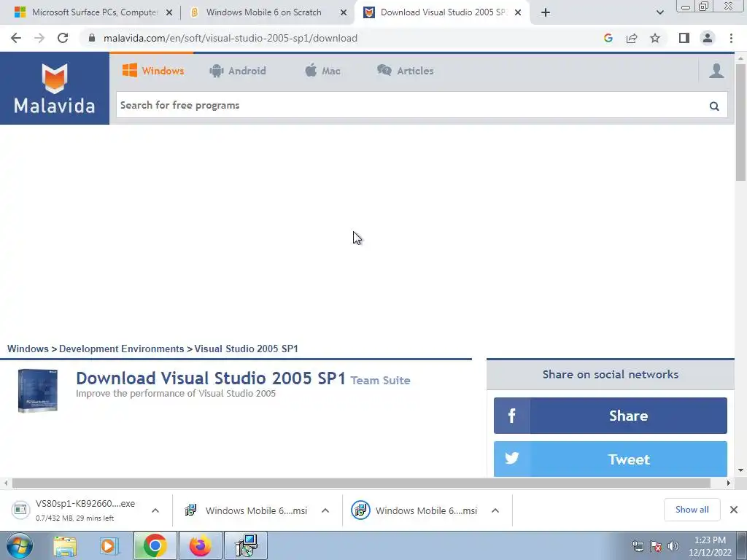Open the Articles section

point(406,71)
